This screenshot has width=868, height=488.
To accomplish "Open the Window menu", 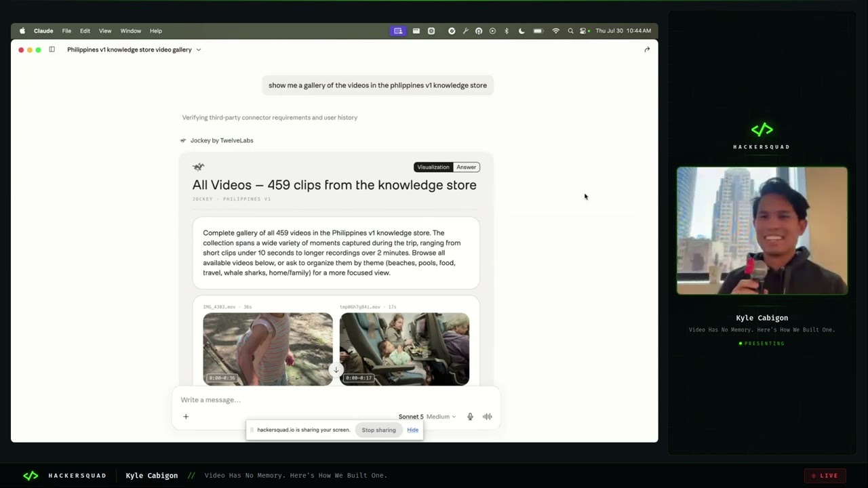I will click(131, 30).
